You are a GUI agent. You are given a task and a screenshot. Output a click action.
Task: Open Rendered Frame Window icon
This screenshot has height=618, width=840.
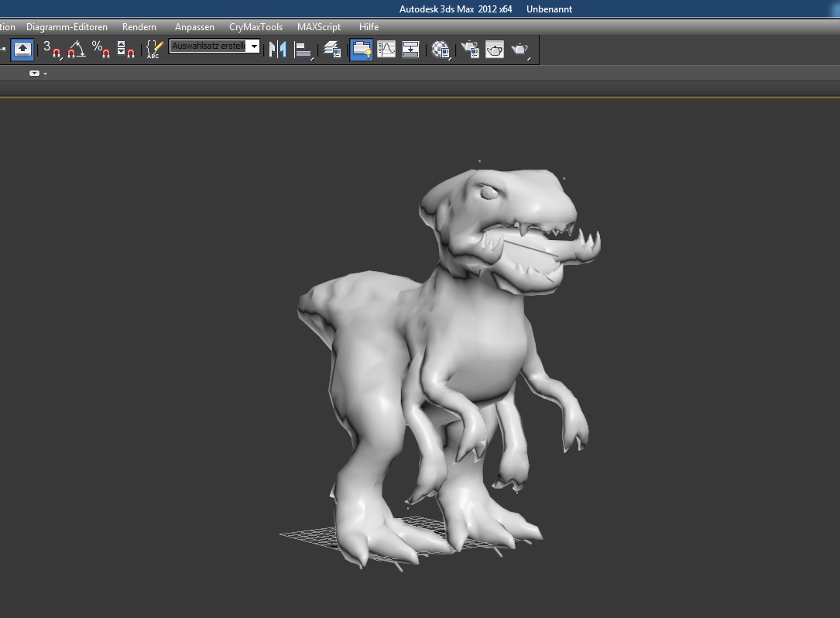495,50
